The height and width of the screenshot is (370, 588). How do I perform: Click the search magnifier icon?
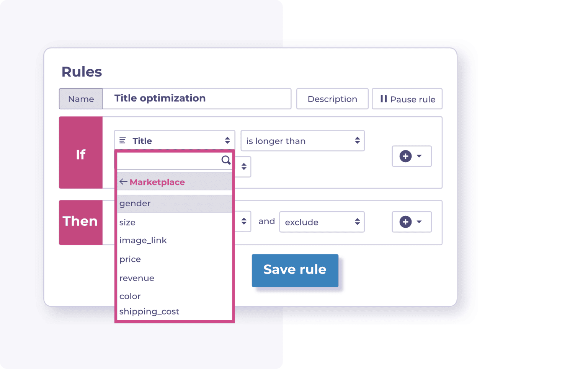coord(225,160)
